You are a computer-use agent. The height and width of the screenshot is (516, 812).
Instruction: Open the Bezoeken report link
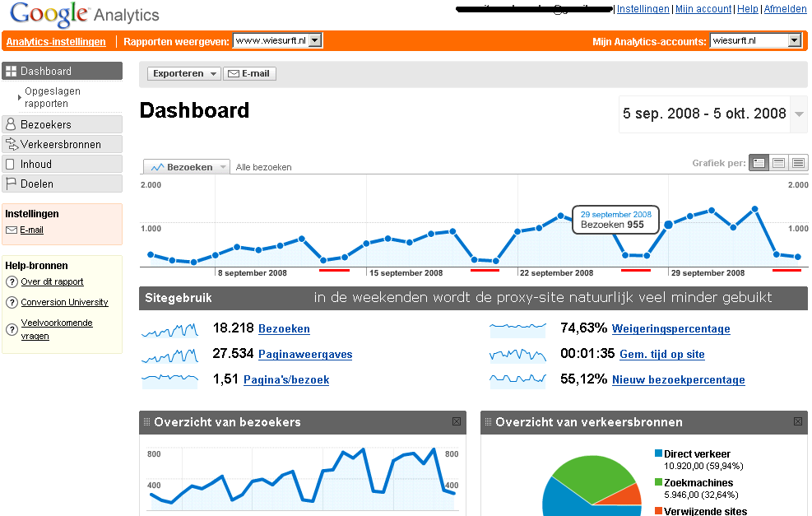[x=284, y=329]
